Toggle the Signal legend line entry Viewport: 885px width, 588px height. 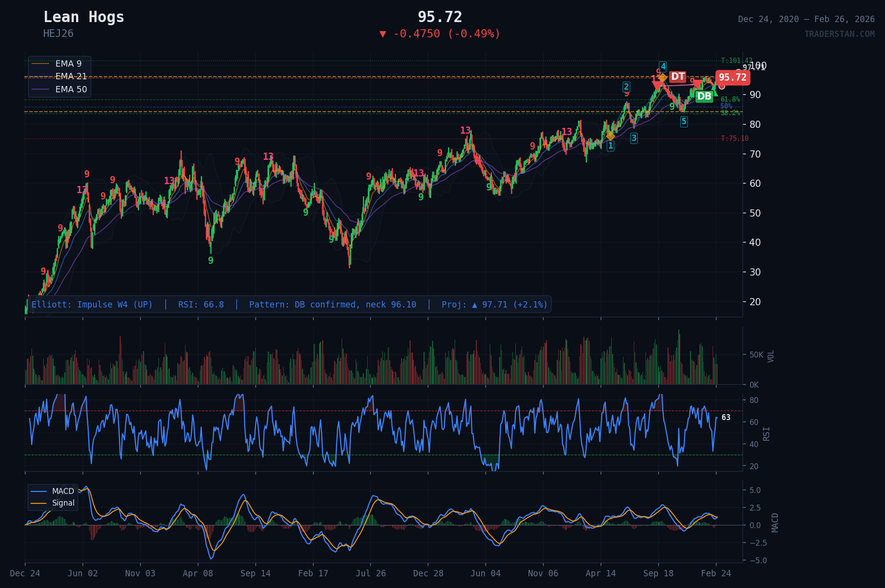(x=63, y=503)
